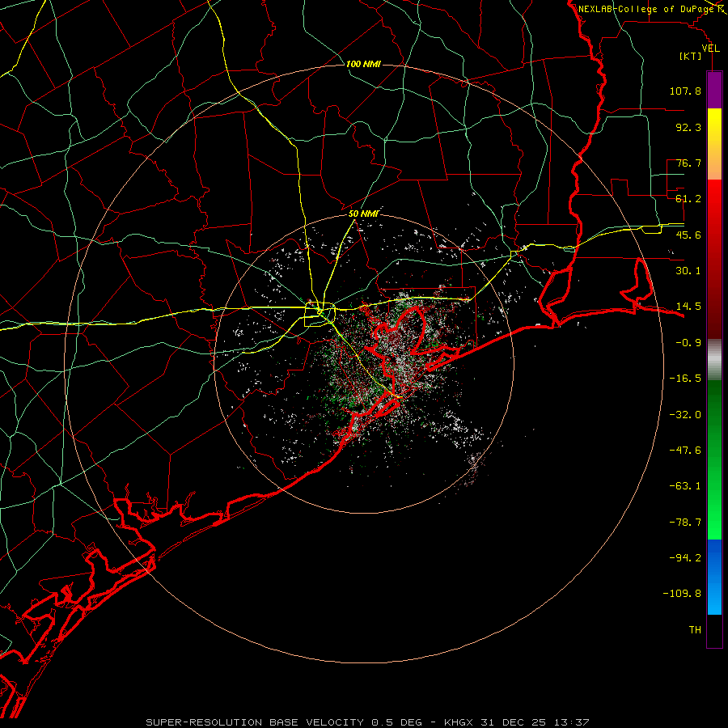
Task: Click the 50 NMI range ring label
Action: [x=363, y=214]
